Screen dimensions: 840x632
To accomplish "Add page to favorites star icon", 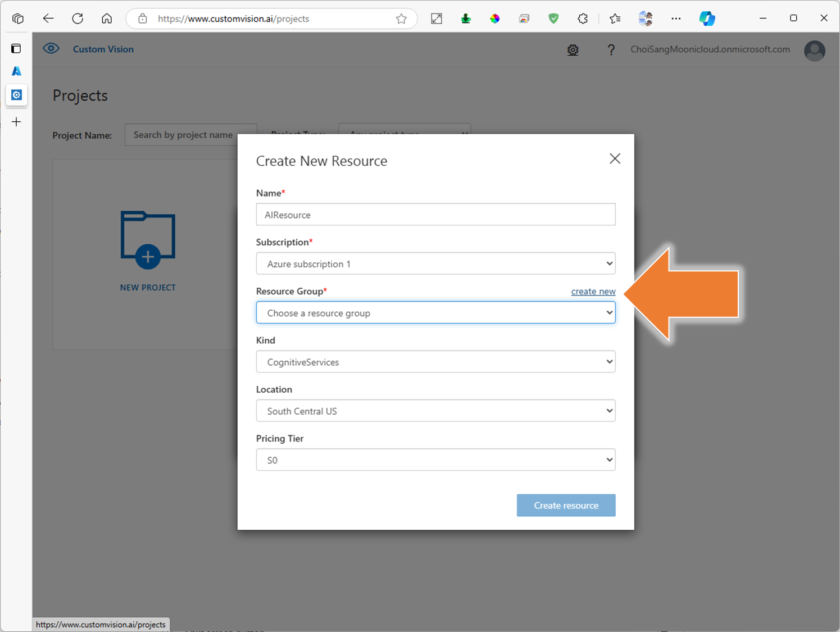I will click(x=401, y=19).
